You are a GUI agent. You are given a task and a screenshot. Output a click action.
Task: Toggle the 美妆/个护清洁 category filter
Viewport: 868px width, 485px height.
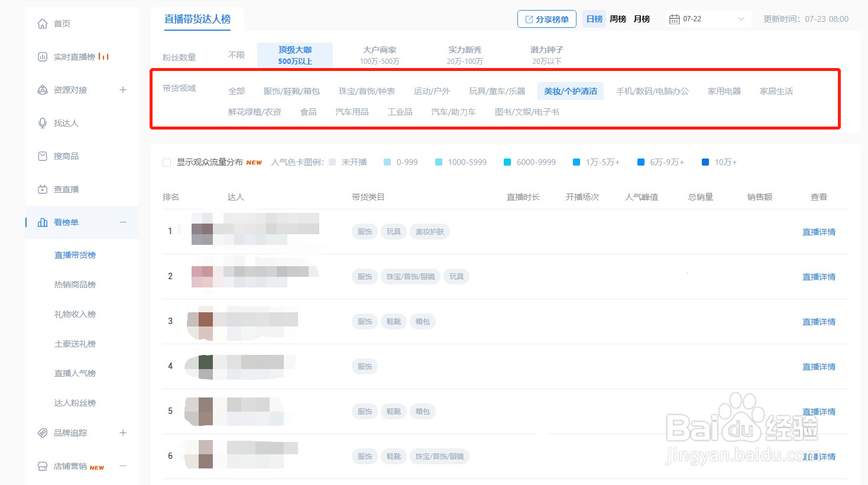point(570,90)
